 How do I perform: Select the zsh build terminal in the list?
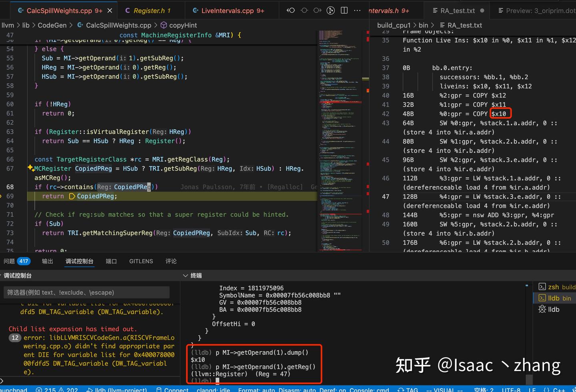(558, 286)
